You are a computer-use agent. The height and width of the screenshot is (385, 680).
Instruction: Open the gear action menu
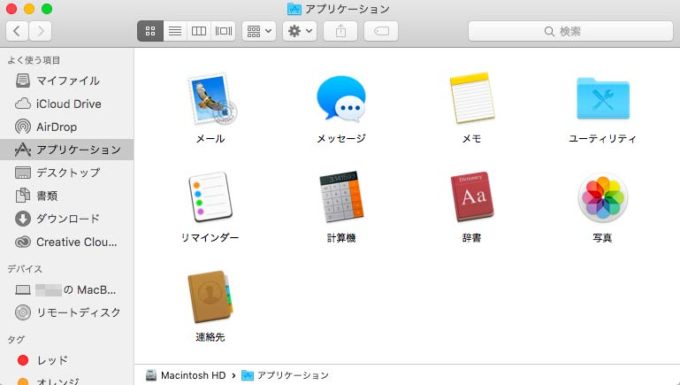pyautogui.click(x=300, y=31)
